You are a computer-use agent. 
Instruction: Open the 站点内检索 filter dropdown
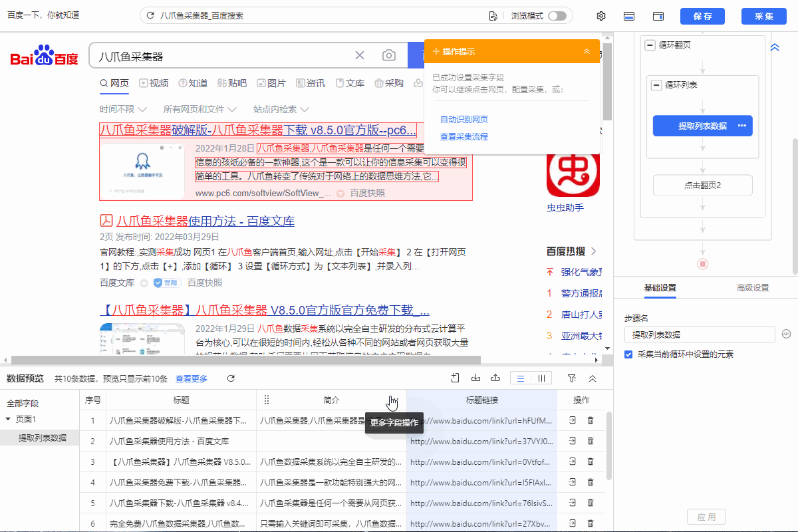tap(281, 109)
